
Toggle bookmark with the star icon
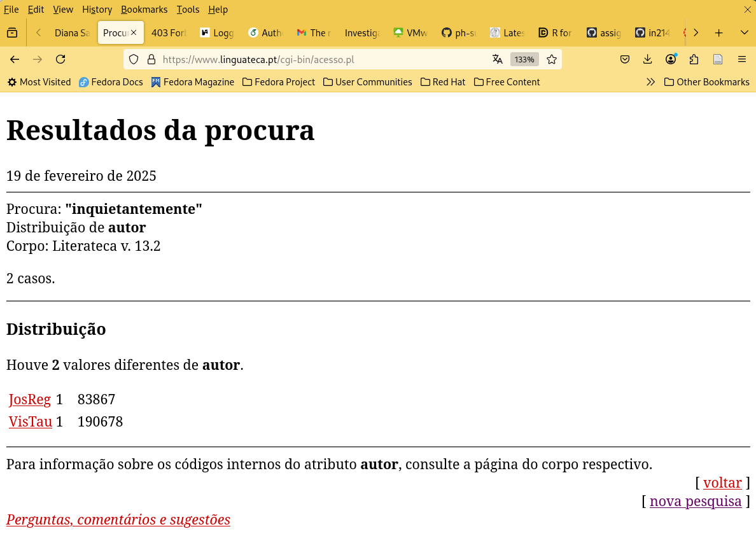(551, 59)
